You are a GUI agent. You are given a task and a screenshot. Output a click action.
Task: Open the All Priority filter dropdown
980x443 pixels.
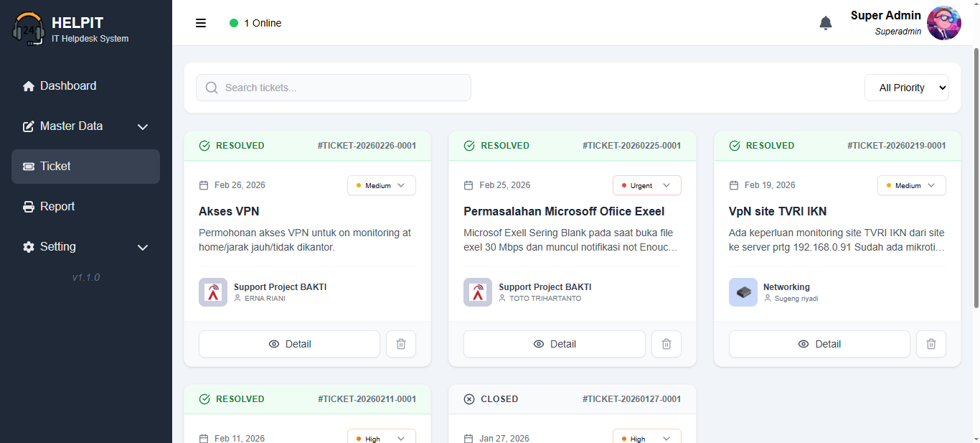coord(906,88)
